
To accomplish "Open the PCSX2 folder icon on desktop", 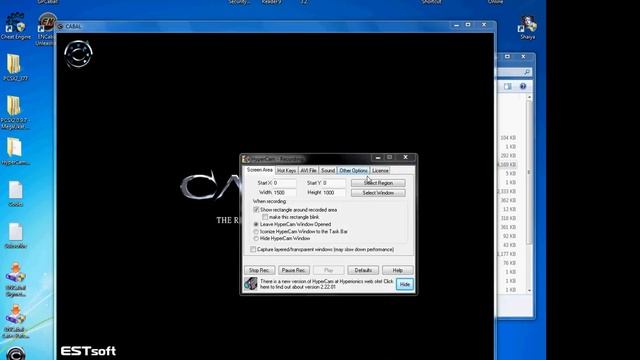I will click(x=15, y=67).
